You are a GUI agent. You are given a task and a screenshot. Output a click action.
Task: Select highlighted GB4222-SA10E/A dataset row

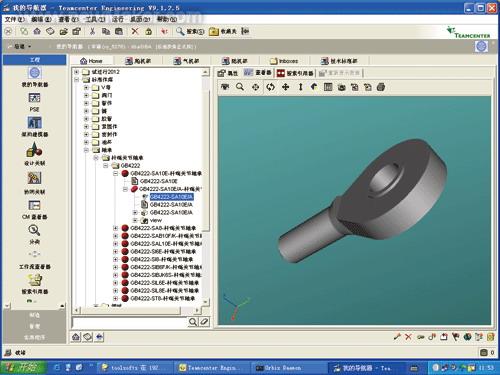click(171, 197)
